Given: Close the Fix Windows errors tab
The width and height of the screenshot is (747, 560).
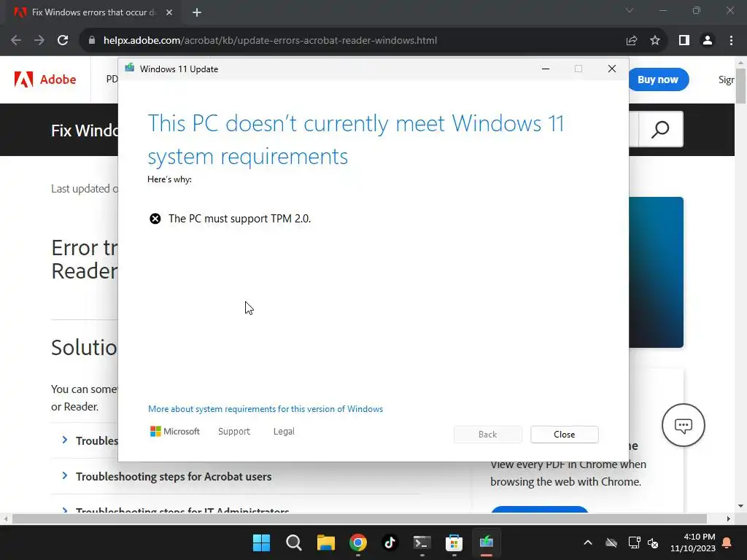Looking at the screenshot, I should pos(169,12).
